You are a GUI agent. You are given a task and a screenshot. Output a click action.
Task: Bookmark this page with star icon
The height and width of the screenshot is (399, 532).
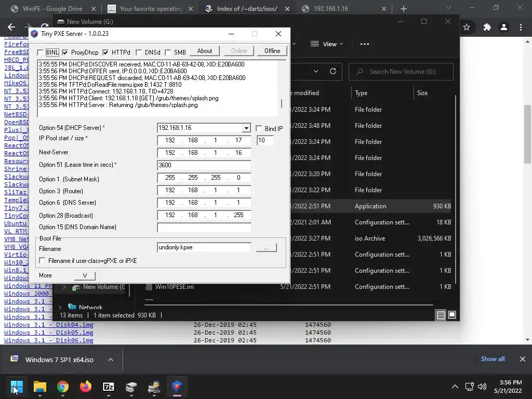(x=467, y=27)
